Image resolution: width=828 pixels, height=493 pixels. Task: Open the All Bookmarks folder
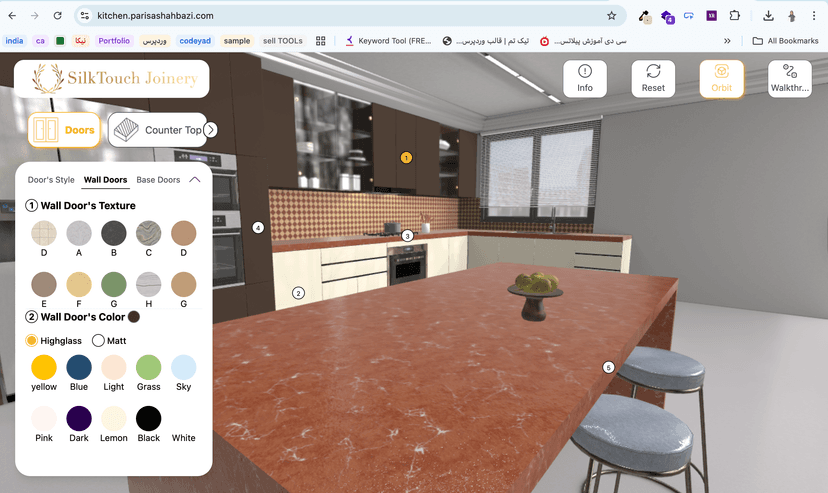point(785,41)
